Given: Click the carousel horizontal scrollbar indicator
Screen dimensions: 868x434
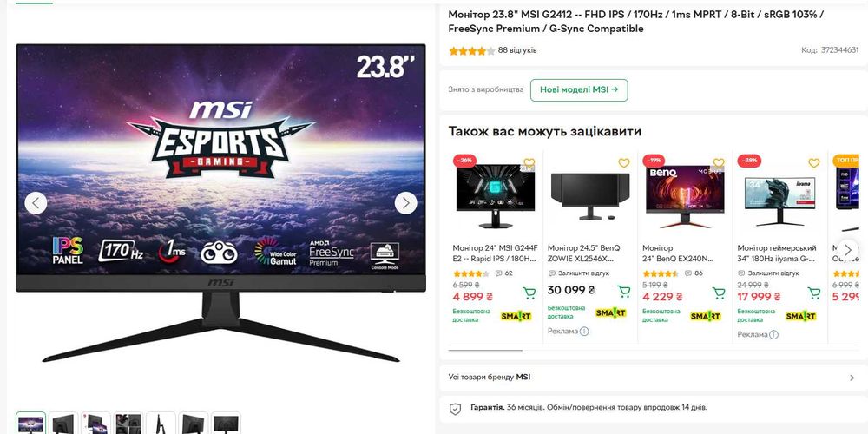Looking at the screenshot, I should coord(485,350).
